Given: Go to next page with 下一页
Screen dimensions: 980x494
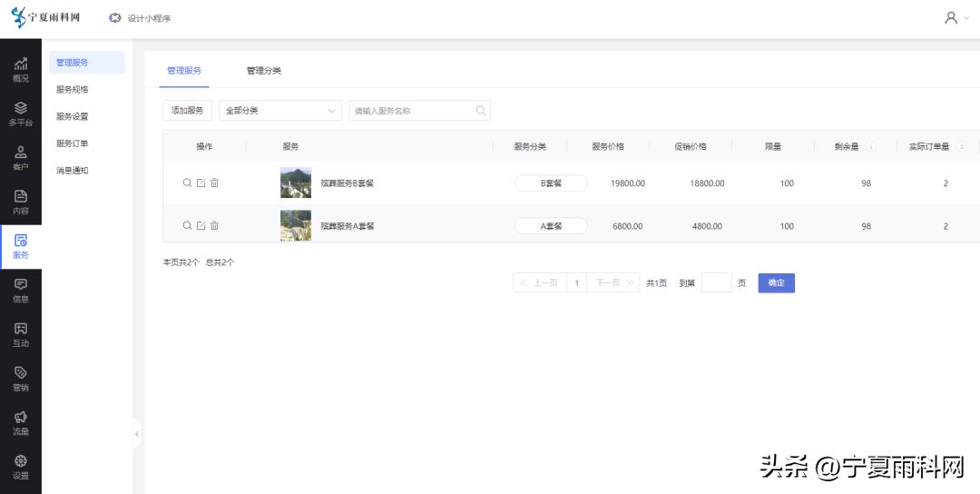Looking at the screenshot, I should 613,282.
